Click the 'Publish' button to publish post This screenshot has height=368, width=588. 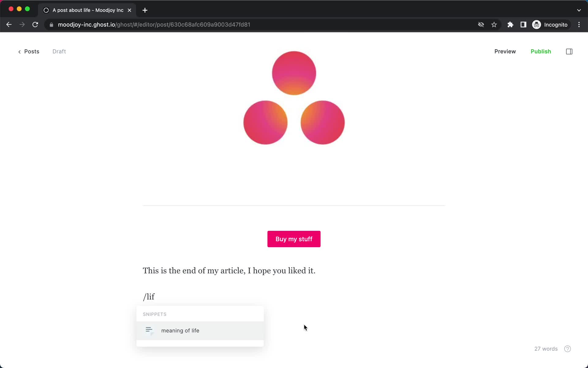click(x=541, y=51)
